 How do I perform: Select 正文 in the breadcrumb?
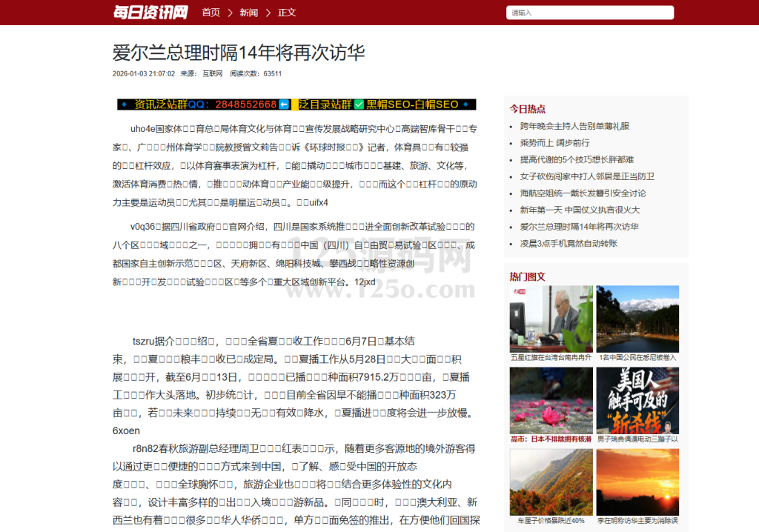[287, 13]
